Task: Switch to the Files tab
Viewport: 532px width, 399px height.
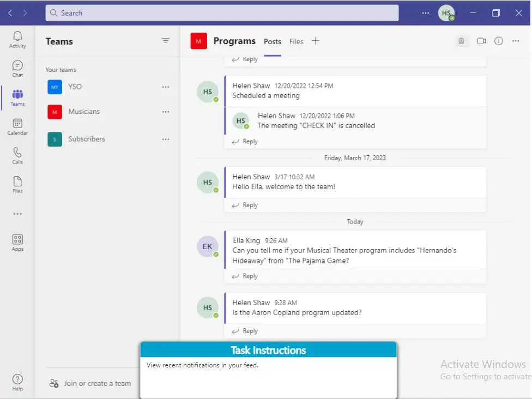Action: click(296, 41)
